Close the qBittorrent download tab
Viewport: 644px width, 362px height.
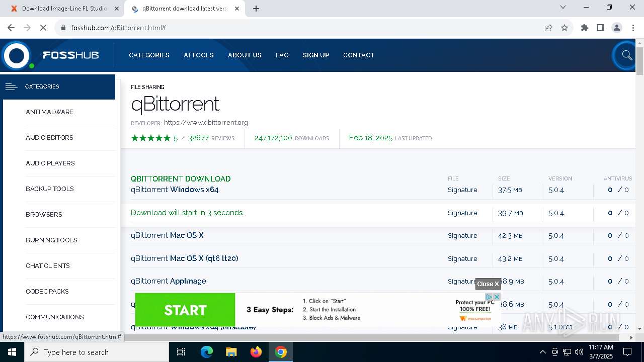tap(237, 9)
